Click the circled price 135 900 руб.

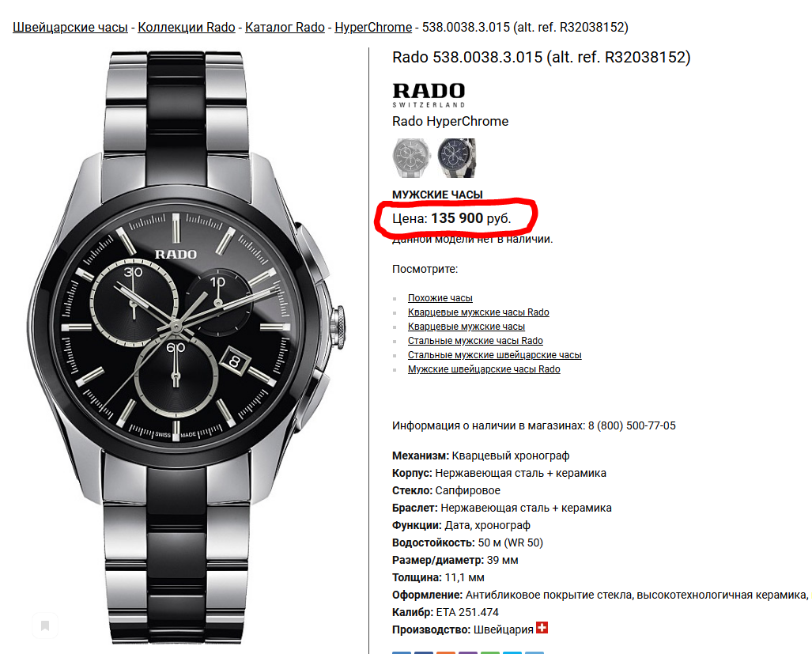pos(470,218)
